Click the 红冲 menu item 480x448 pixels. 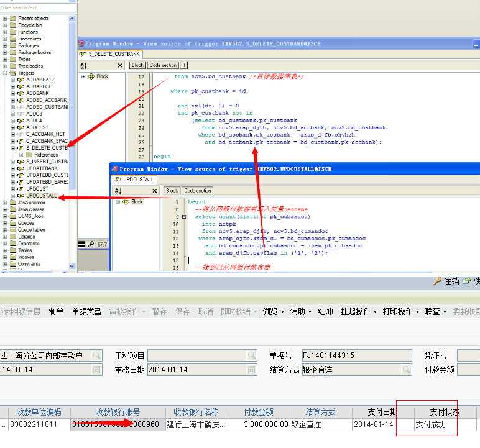(x=325, y=311)
